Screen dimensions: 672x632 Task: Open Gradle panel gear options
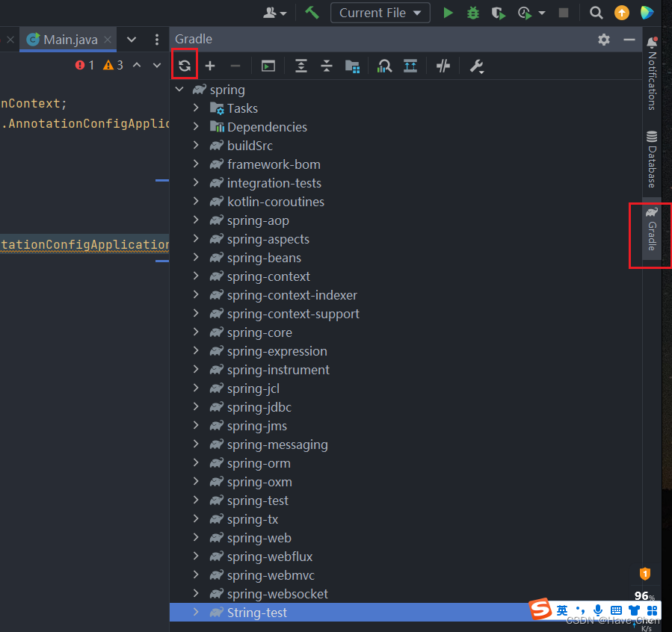(x=604, y=40)
